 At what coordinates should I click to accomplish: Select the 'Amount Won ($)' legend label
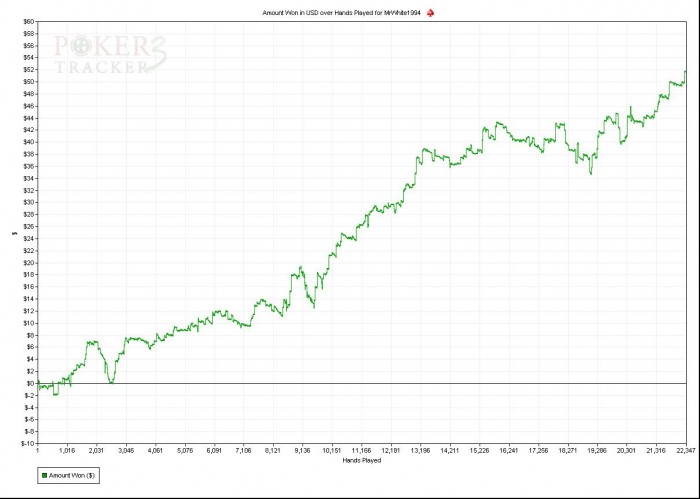(x=71, y=475)
